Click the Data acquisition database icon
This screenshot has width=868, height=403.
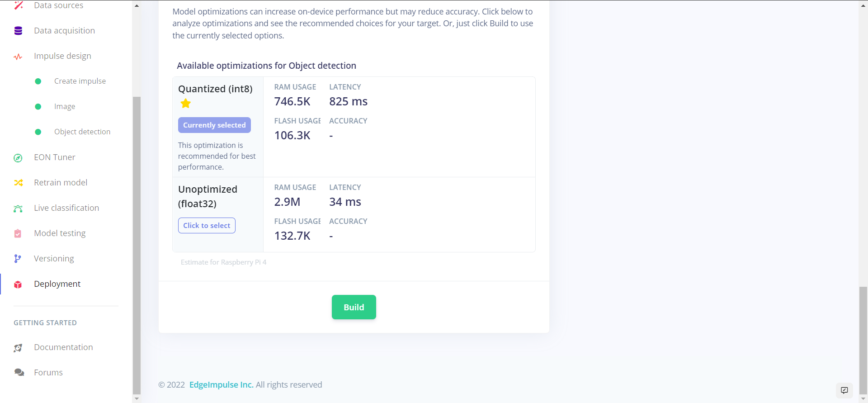tap(18, 31)
